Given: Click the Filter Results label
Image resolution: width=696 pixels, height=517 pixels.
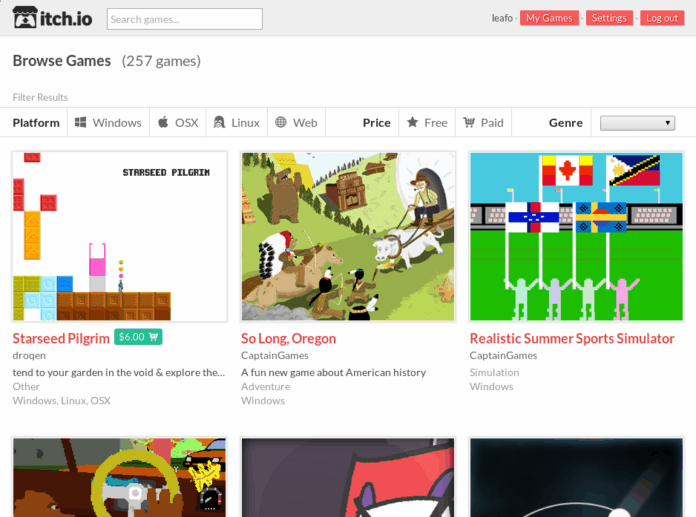Looking at the screenshot, I should coord(40,97).
